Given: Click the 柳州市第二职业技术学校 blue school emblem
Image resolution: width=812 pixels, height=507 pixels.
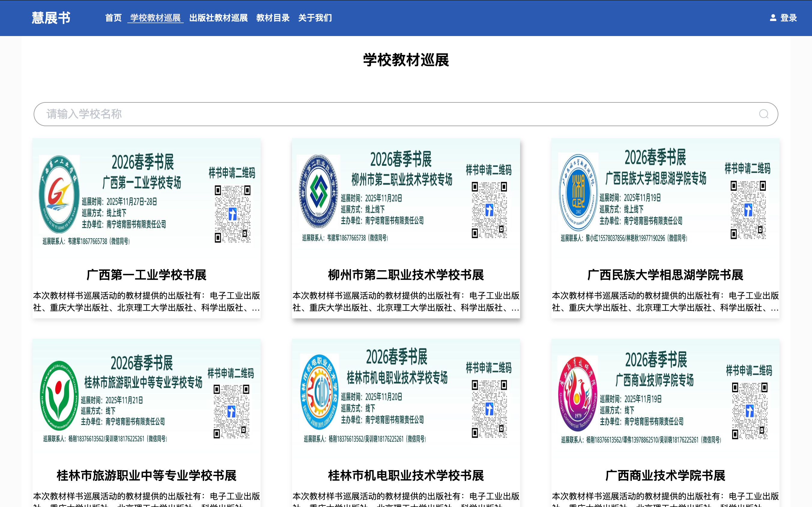Looking at the screenshot, I should 318,191.
